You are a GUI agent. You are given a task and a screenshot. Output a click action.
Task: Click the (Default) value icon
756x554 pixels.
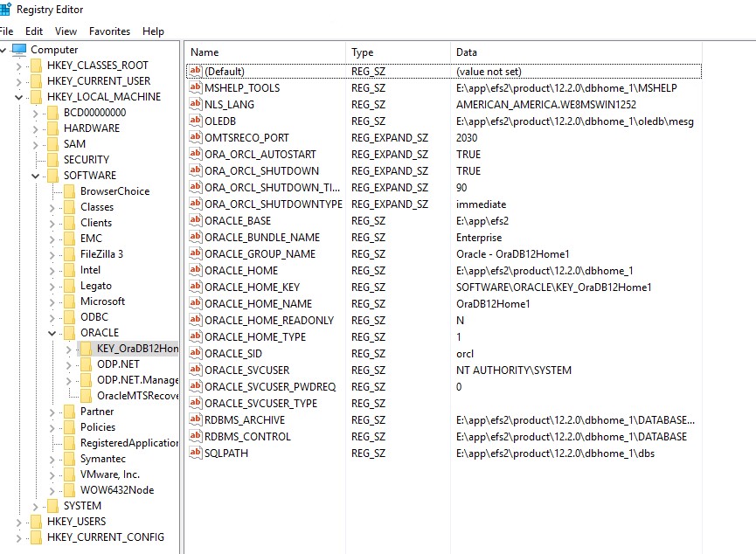[x=196, y=72]
